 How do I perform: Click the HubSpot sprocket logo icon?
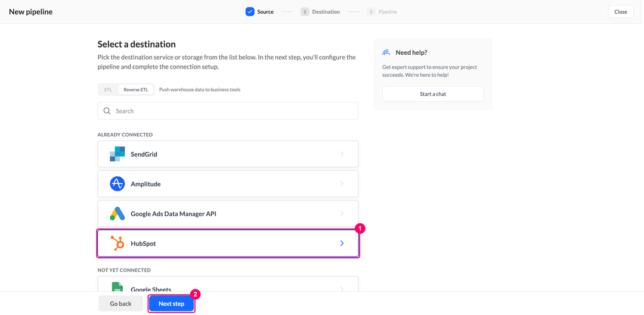tap(117, 243)
